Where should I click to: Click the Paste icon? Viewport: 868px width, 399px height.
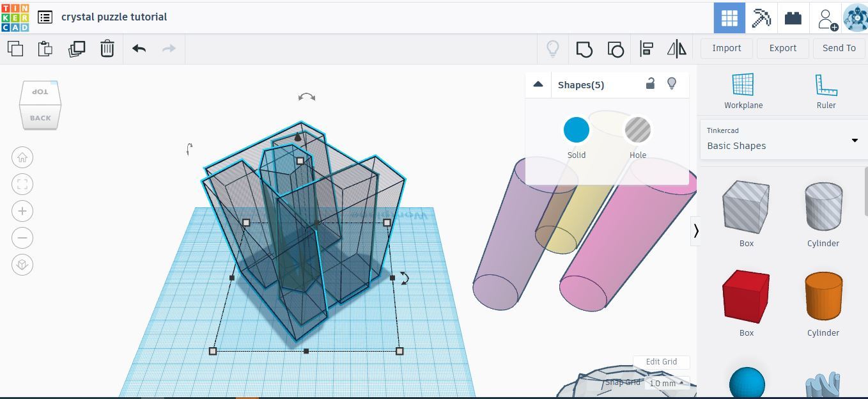[x=45, y=48]
